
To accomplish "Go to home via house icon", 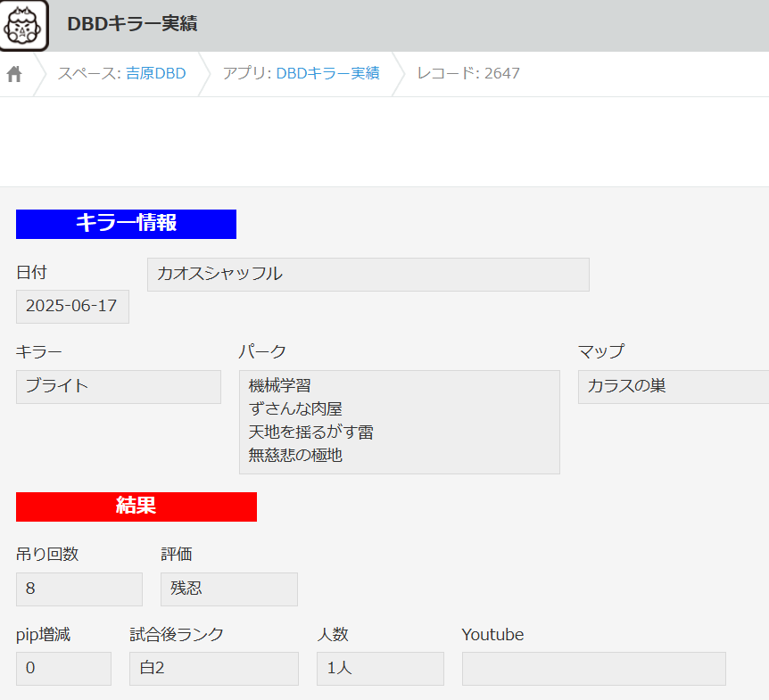I will [14, 74].
